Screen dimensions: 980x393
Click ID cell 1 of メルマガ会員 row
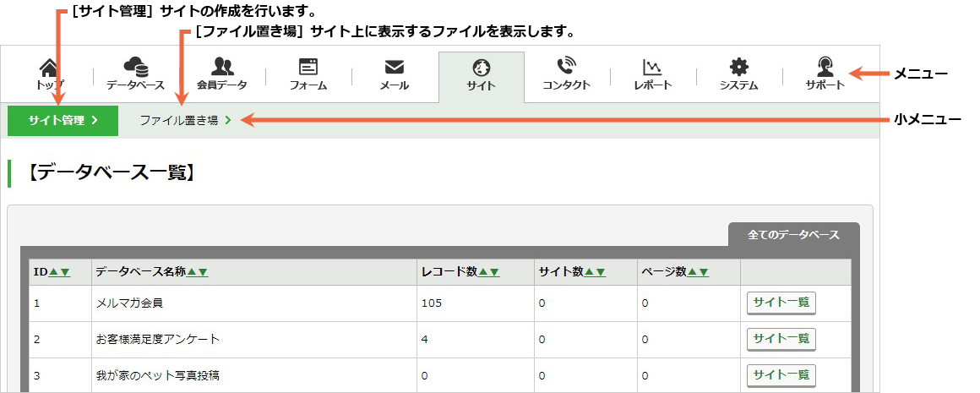60,303
